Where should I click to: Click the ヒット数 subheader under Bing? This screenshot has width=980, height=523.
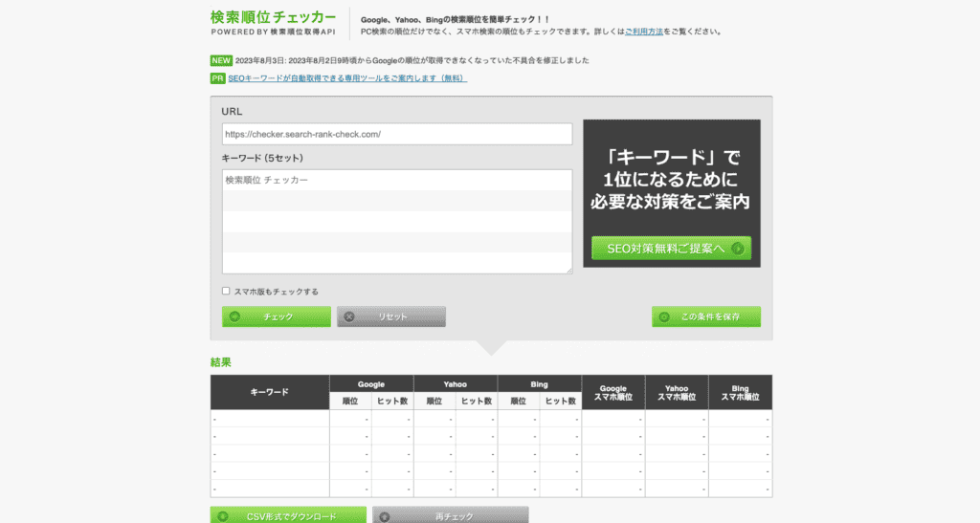pyautogui.click(x=561, y=402)
